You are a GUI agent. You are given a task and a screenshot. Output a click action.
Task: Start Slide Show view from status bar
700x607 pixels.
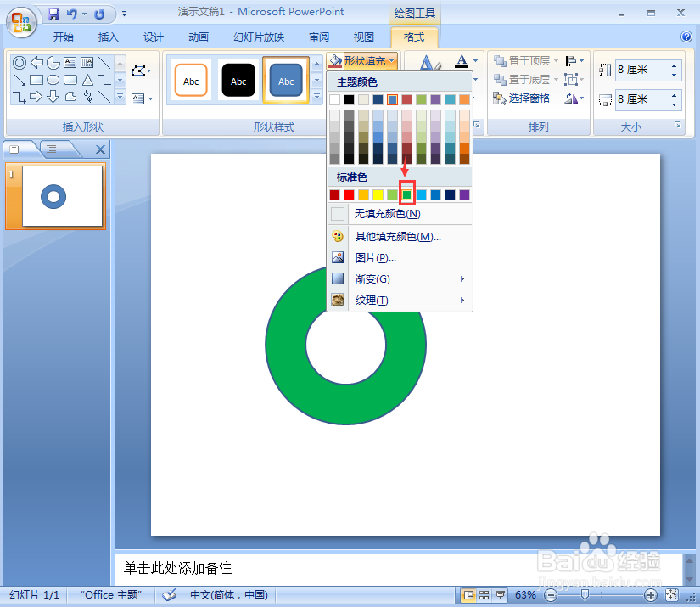(500, 595)
